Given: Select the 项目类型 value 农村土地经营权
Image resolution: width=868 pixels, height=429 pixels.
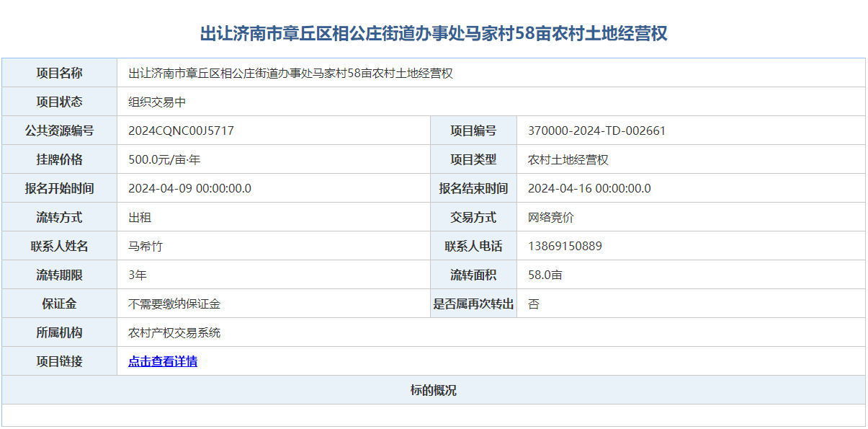Looking at the screenshot, I should [x=568, y=159].
